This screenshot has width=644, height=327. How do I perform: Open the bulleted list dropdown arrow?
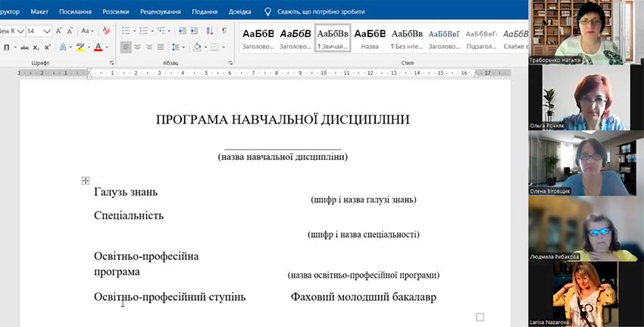point(134,31)
